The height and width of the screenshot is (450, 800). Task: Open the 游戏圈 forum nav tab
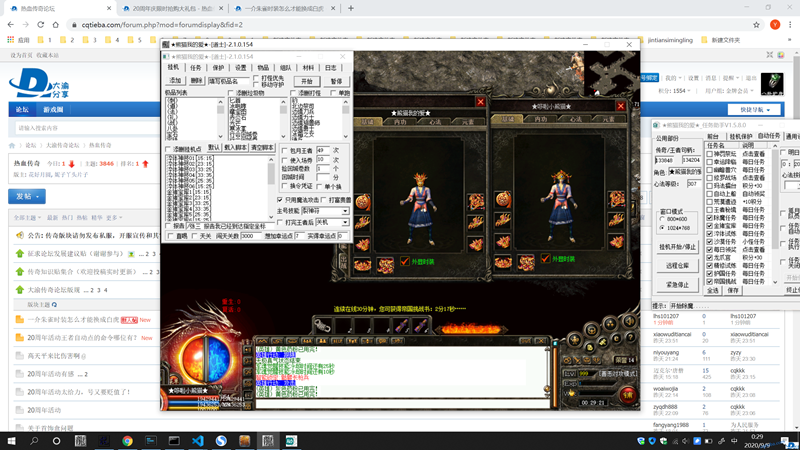coord(53,109)
